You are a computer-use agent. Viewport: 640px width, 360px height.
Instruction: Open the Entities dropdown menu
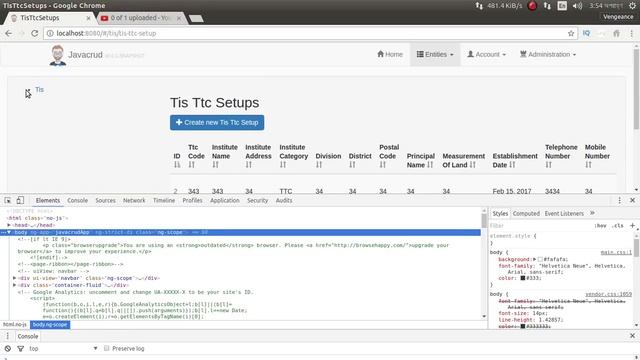pos(435,54)
